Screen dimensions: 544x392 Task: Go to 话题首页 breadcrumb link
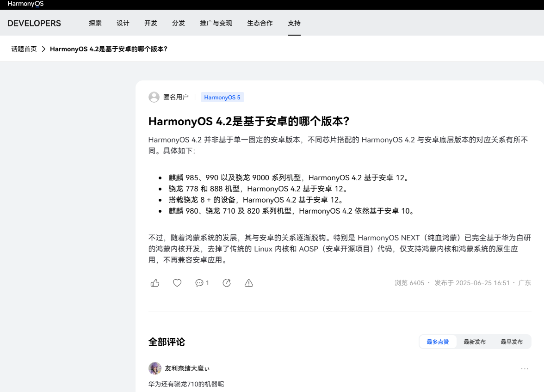[x=24, y=49]
